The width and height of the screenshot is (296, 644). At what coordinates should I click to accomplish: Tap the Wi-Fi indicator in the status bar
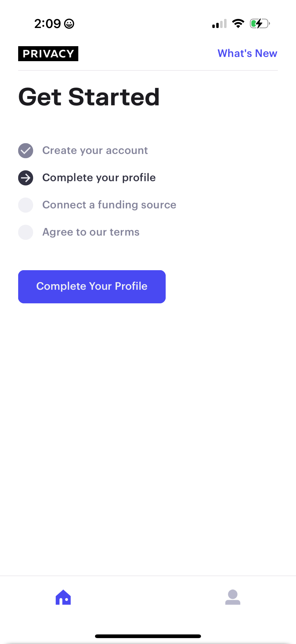238,23
